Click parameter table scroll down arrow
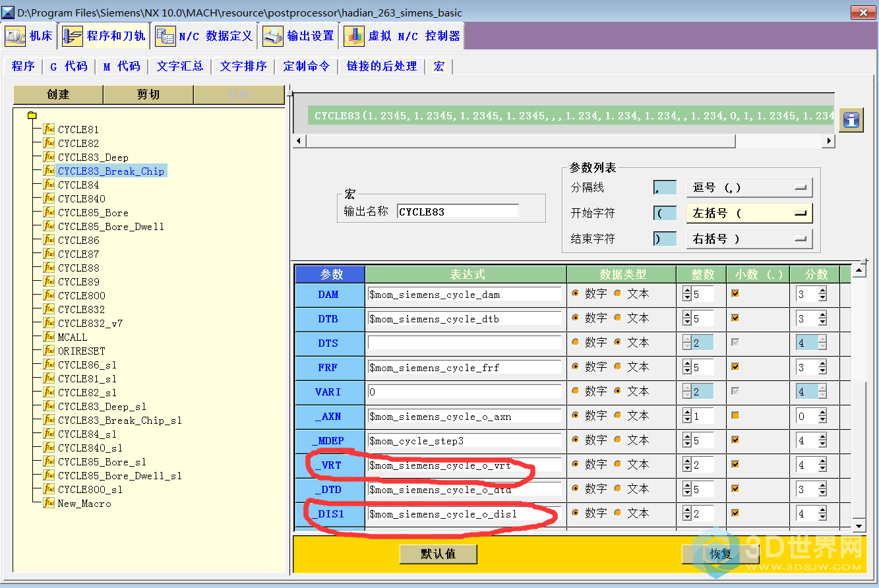This screenshot has width=879, height=588. [x=859, y=525]
